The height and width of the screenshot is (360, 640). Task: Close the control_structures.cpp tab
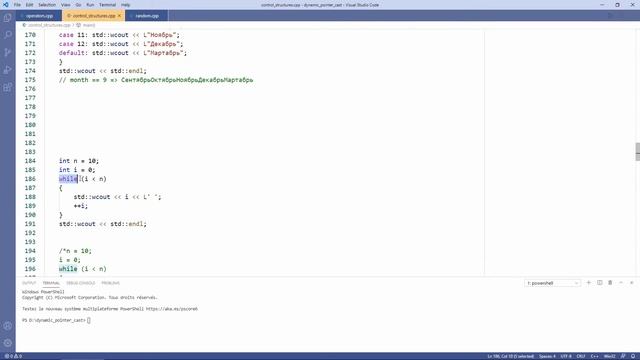pyautogui.click(x=119, y=16)
